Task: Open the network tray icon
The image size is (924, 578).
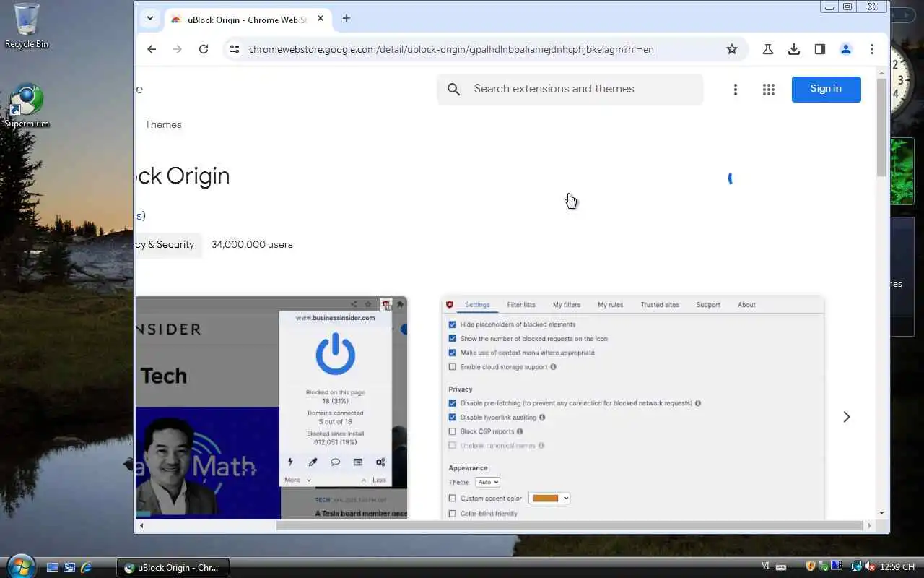Action: coord(856,566)
